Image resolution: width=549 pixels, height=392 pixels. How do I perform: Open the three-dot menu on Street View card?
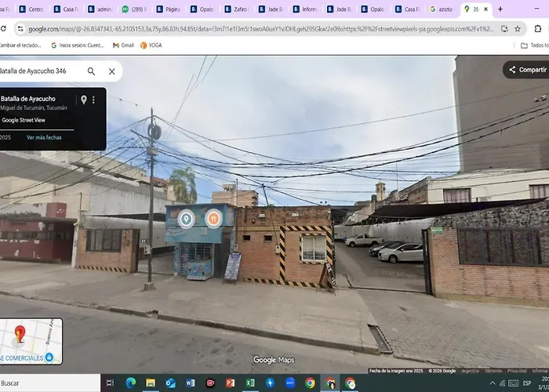tap(93, 100)
